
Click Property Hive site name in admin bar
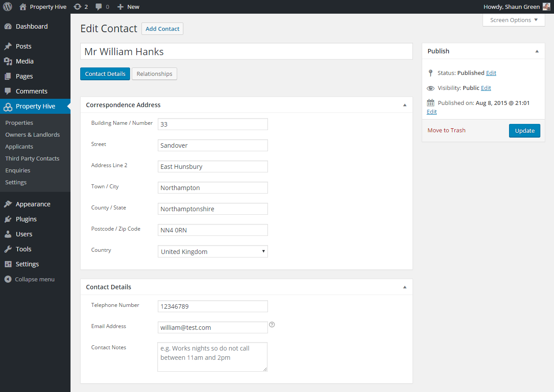(x=48, y=7)
